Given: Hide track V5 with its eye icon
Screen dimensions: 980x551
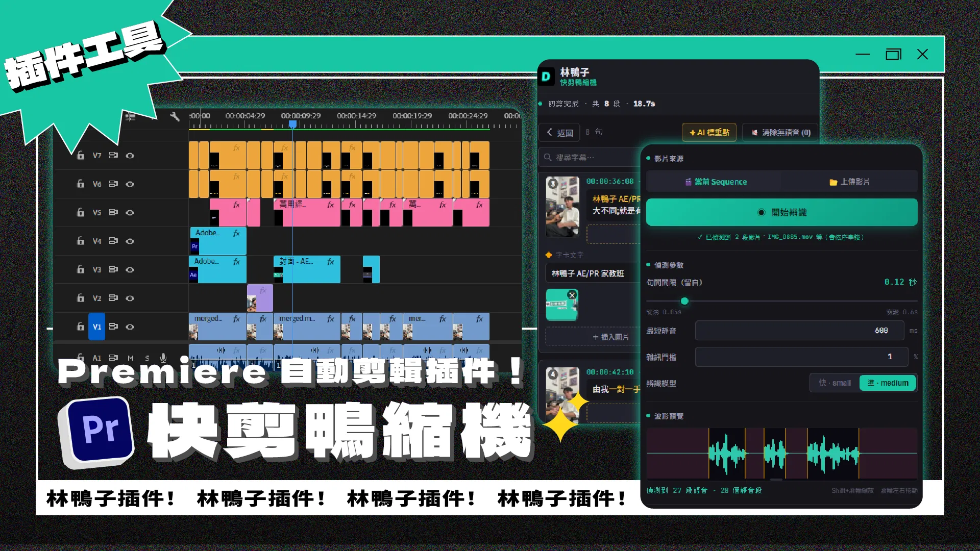Looking at the screenshot, I should pos(130,212).
